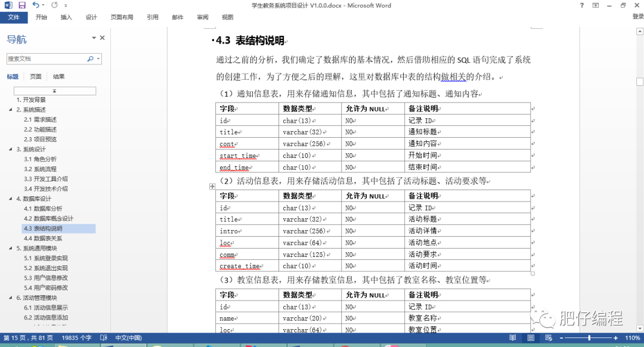
Task: Switch to the 视图 ribbon tab
Action: [x=228, y=17]
